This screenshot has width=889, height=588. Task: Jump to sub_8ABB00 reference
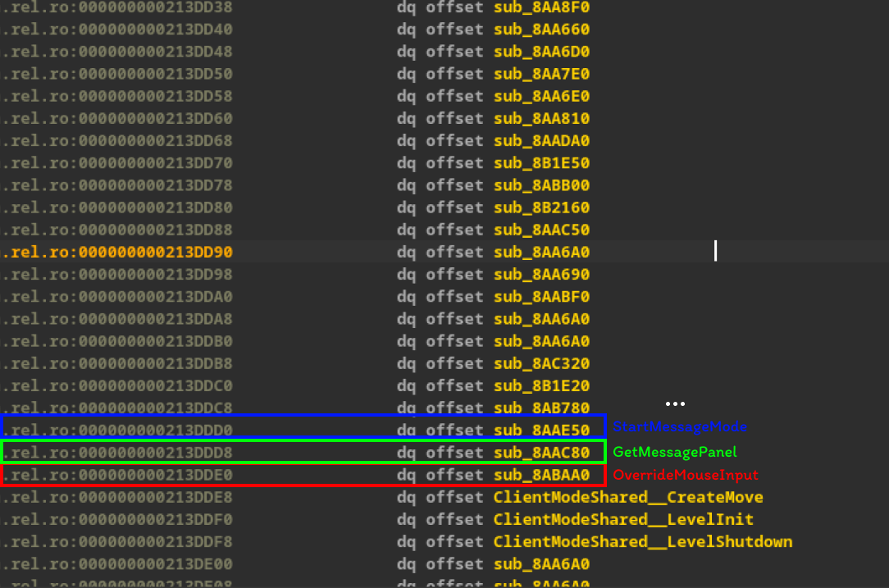click(541, 185)
